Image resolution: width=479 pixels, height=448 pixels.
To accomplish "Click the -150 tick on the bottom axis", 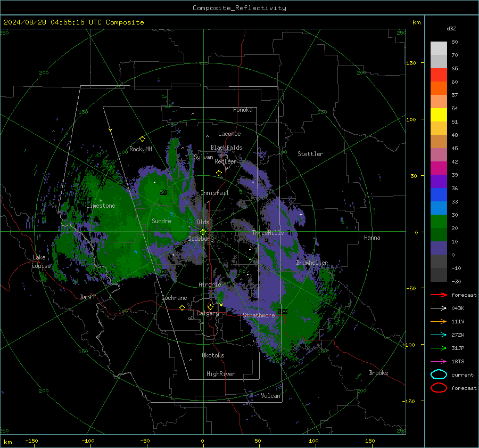I will (31, 441).
